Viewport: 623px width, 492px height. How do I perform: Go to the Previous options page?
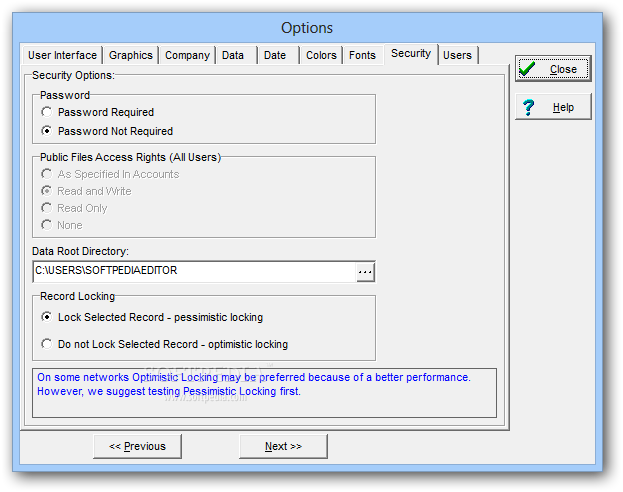[137, 446]
